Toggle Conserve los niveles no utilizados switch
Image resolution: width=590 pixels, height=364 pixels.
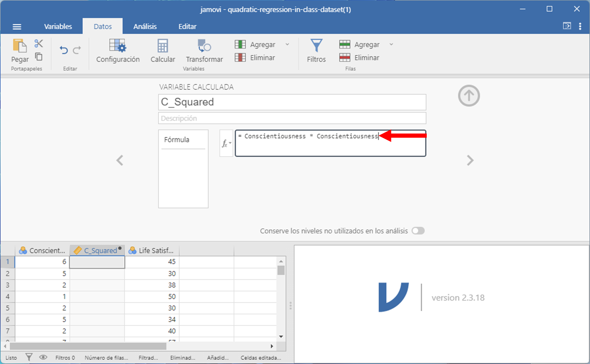(x=418, y=231)
